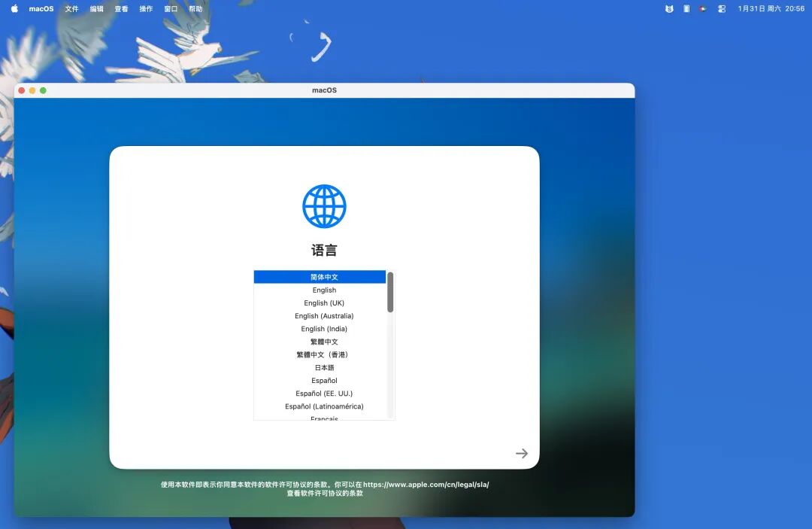Select 日本語 in the language list

point(324,367)
